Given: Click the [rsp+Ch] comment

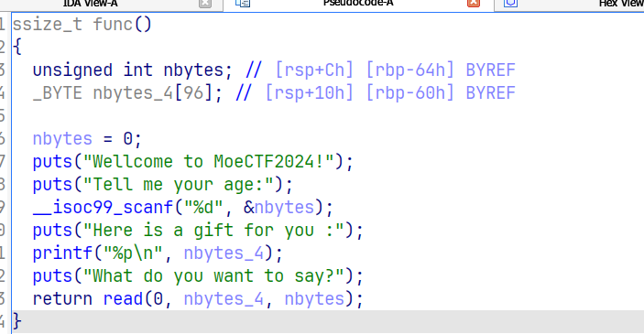Looking at the screenshot, I should click(x=314, y=70).
